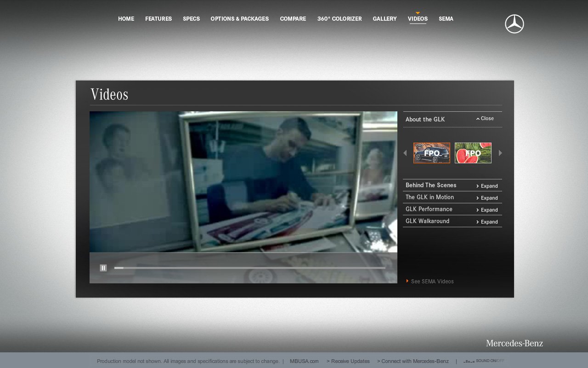Viewport: 588px width, 368px height.
Task: Expand The GLK in Motion section
Action: [487, 198]
